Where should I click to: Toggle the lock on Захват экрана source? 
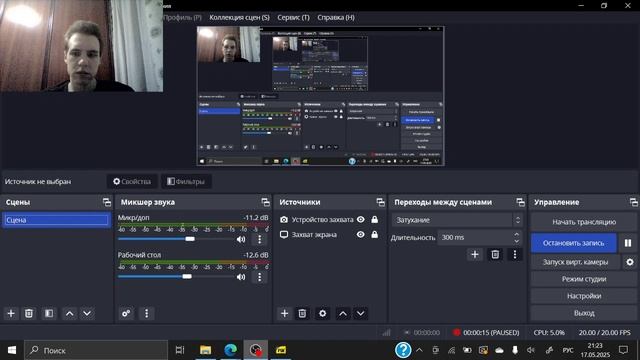[374, 235]
